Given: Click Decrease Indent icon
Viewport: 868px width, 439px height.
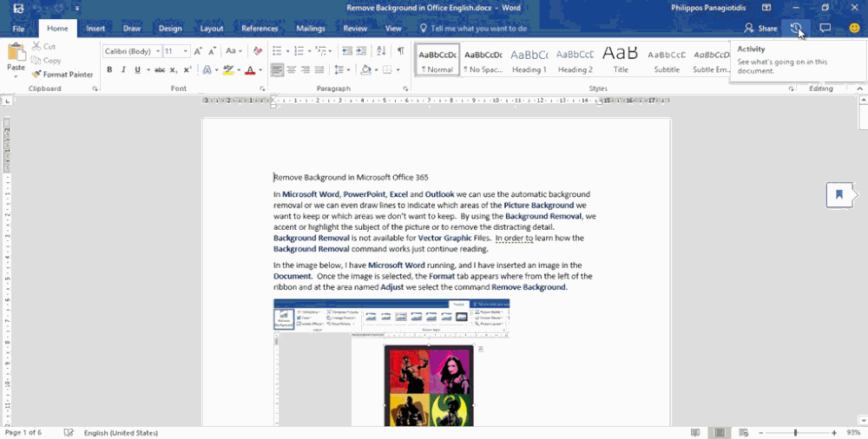Looking at the screenshot, I should pyautogui.click(x=347, y=51).
